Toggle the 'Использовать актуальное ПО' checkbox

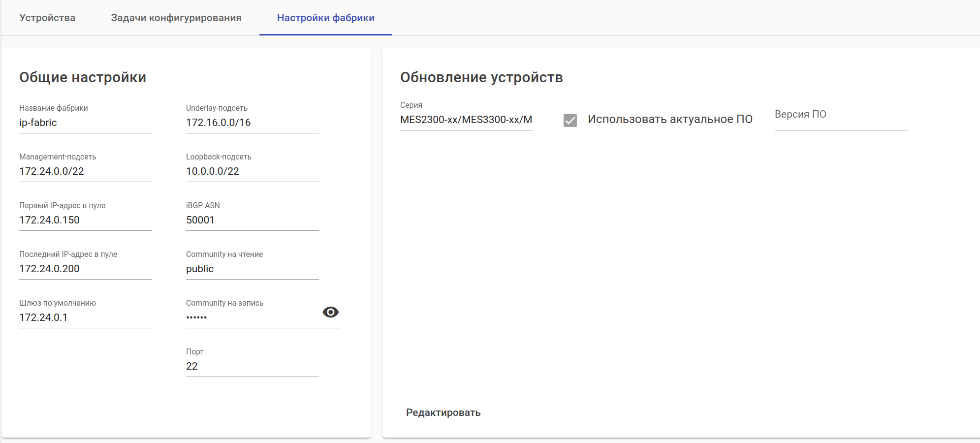(570, 120)
